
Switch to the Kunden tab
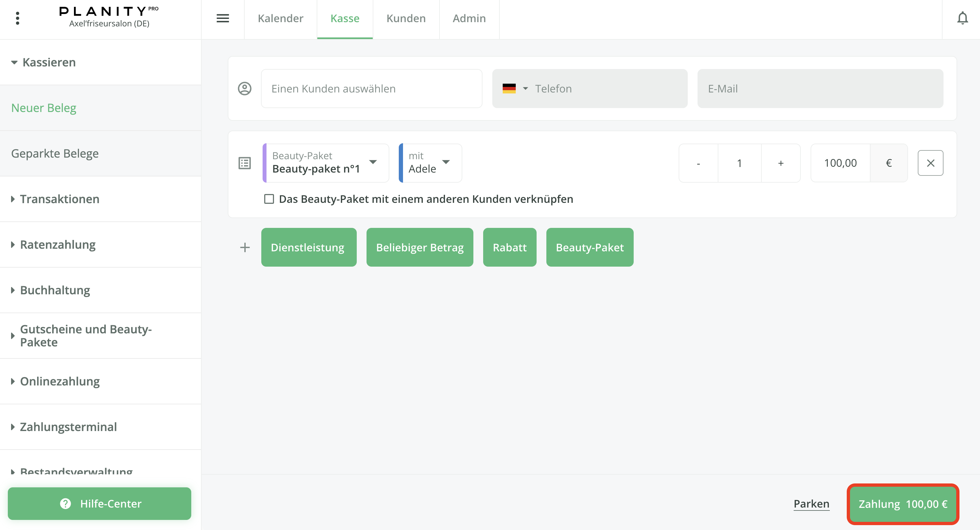[406, 18]
